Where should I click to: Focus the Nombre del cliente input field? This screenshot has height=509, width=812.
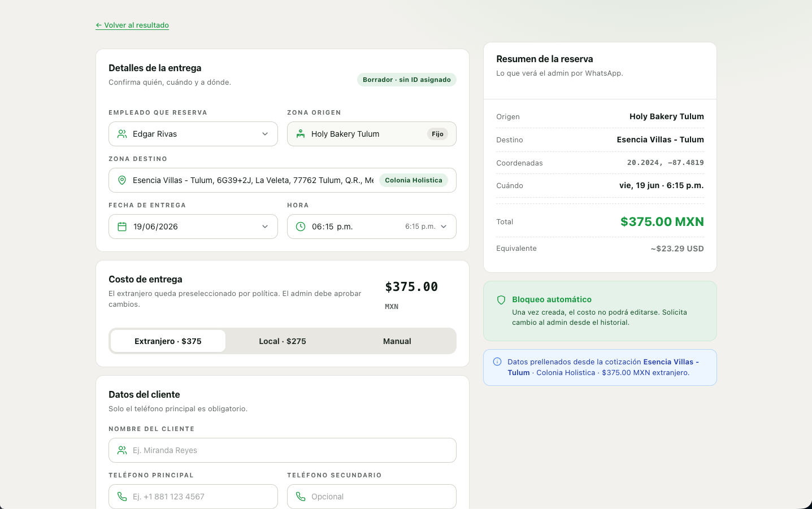click(x=283, y=450)
